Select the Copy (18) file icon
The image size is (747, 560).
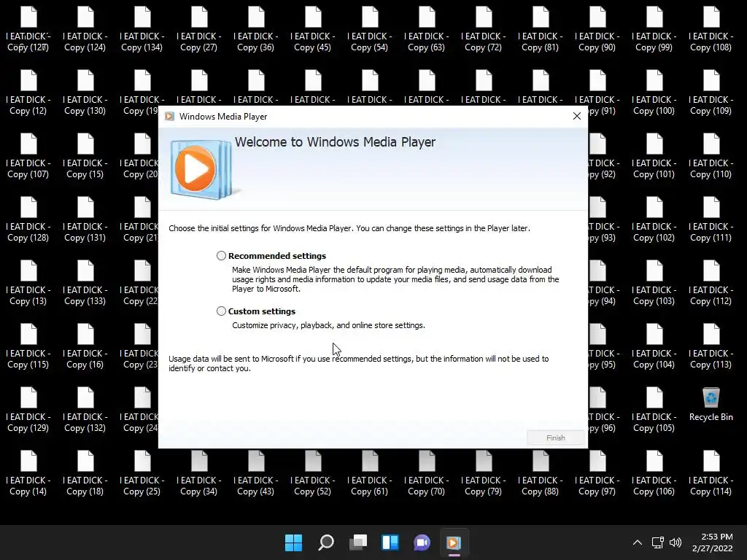tap(85, 473)
